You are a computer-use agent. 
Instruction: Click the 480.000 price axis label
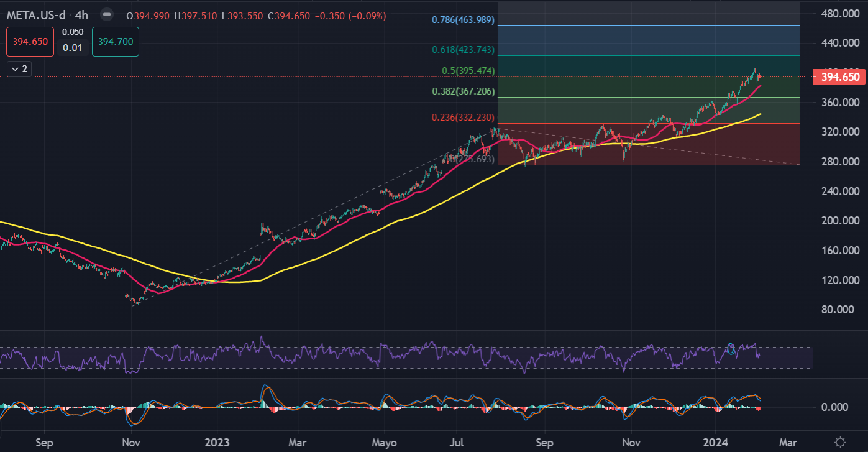(840, 14)
